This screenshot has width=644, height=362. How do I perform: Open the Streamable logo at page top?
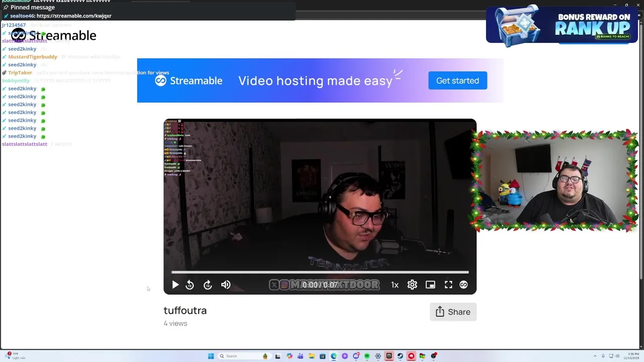54,35
